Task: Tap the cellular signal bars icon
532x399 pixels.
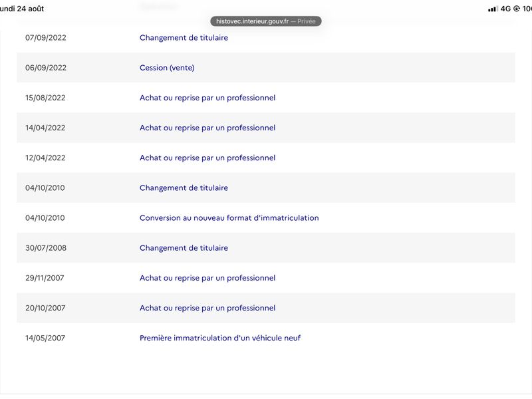Action: pyautogui.click(x=493, y=9)
